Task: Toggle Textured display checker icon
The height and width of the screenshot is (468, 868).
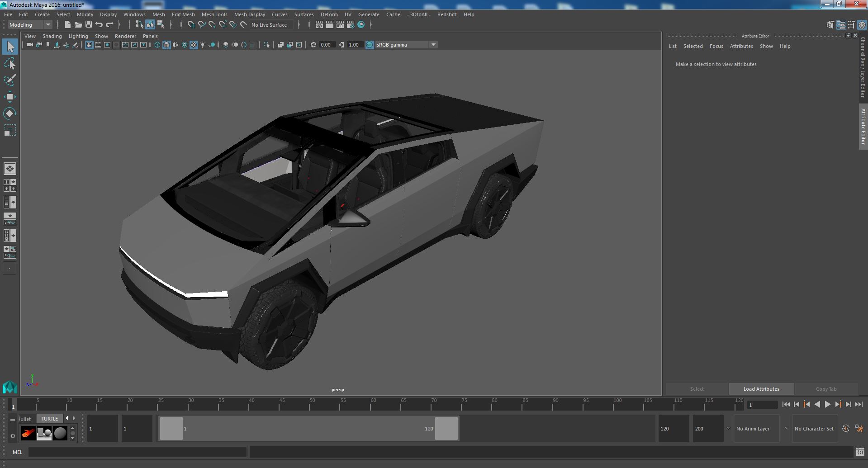Action: pos(194,45)
